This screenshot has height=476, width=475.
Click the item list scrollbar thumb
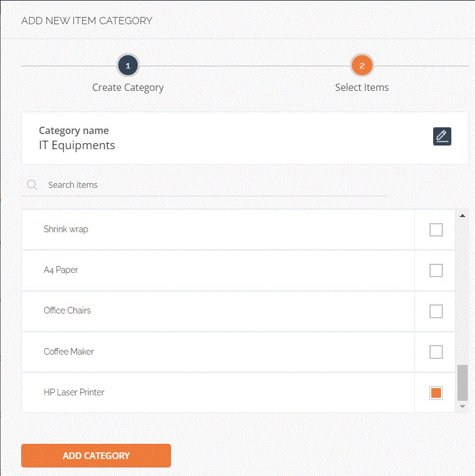[462, 382]
